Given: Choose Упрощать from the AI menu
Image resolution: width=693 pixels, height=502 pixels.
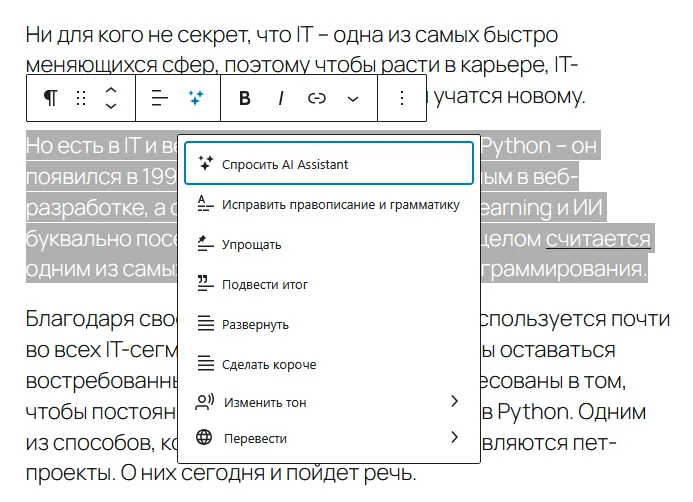Looking at the screenshot, I should tap(329, 244).
